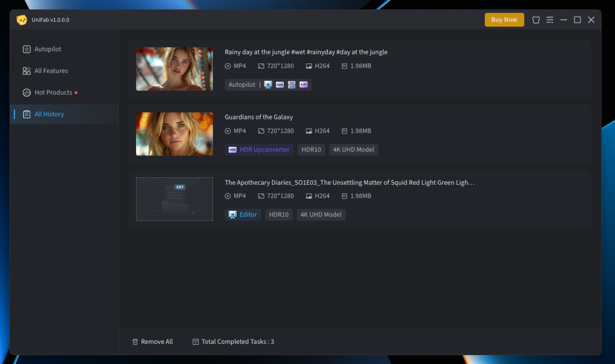
Task: Click the subtitle icon in the Rainy day Autopilot tag
Action: point(303,85)
